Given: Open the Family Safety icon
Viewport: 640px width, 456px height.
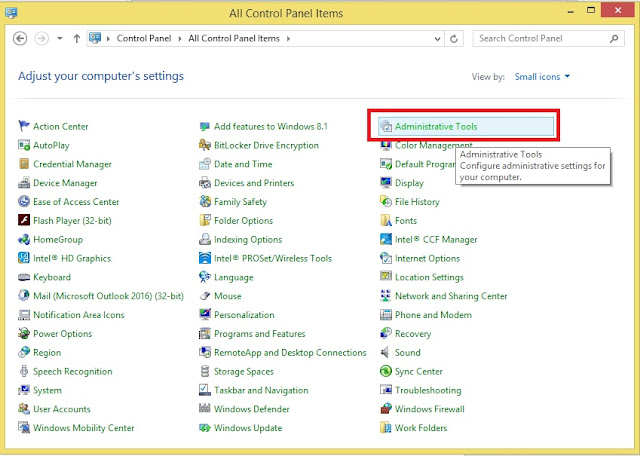Looking at the screenshot, I should [204, 201].
